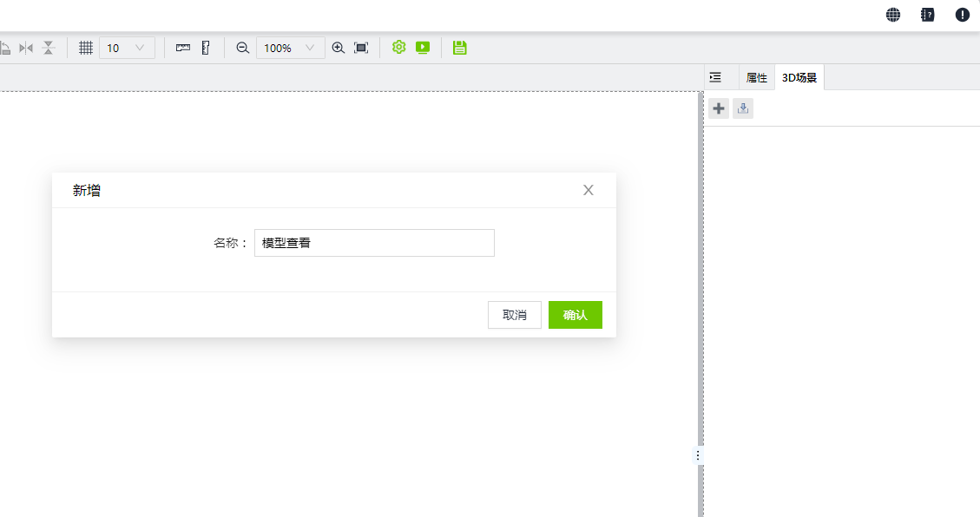Image resolution: width=980 pixels, height=517 pixels.
Task: Click the 名称 text input field
Action: [x=374, y=243]
